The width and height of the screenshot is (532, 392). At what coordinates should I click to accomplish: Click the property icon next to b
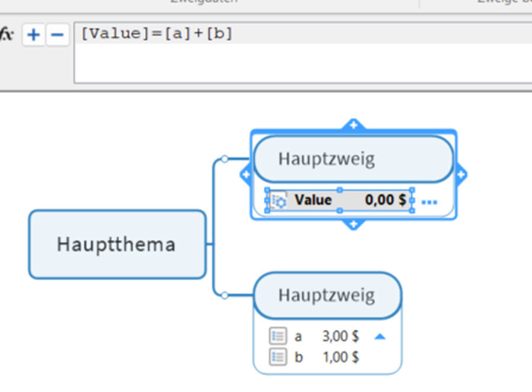pos(278,357)
